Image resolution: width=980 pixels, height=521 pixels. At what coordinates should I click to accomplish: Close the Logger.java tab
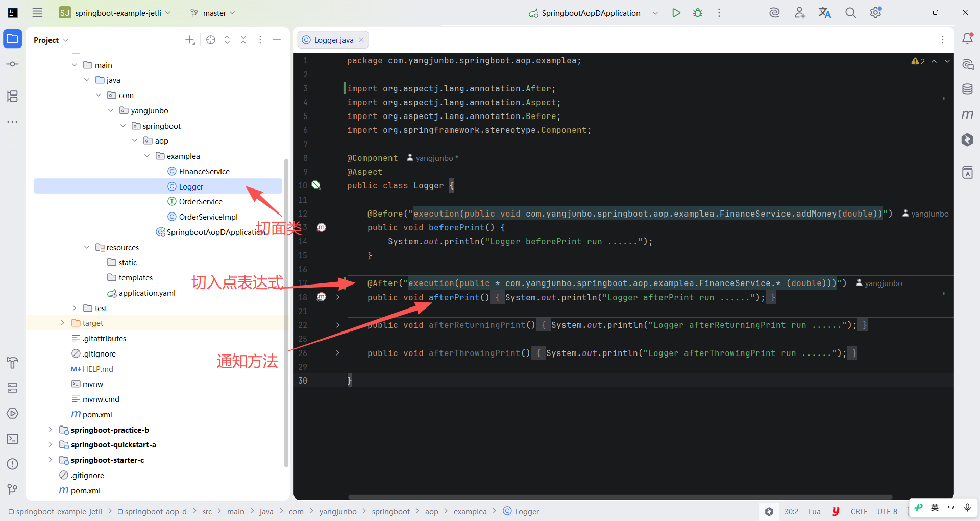point(361,40)
